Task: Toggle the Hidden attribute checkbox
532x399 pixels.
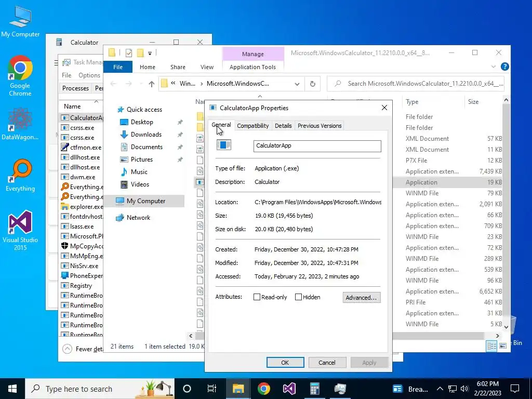Action: point(298,297)
